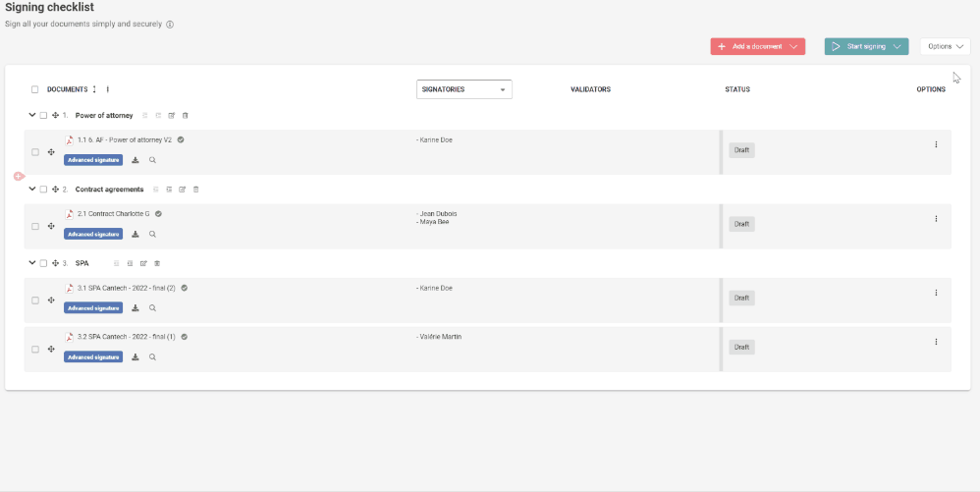Click the pink add-section plus icon

[x=19, y=177]
